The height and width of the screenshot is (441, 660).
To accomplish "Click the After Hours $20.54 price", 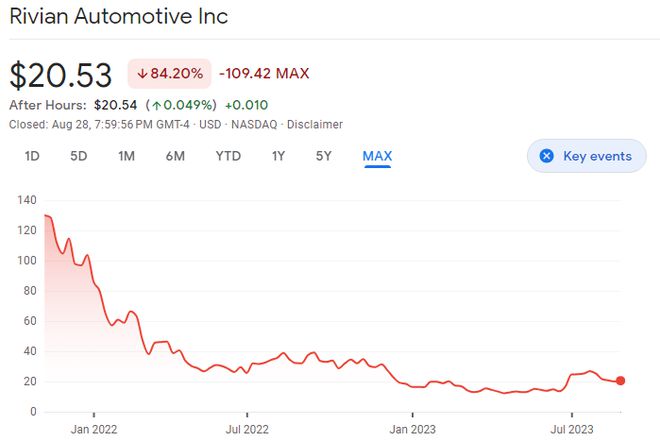I will [115, 104].
